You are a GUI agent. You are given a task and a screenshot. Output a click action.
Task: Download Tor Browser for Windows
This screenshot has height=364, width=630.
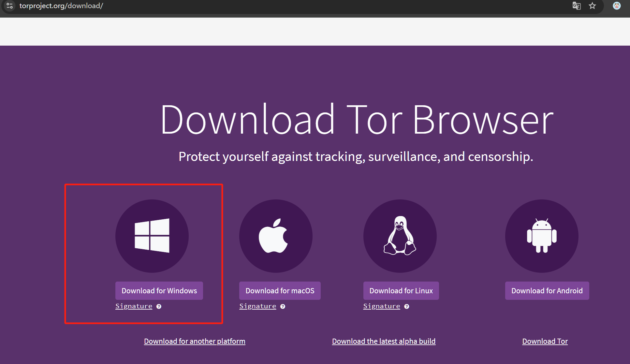[159, 291]
